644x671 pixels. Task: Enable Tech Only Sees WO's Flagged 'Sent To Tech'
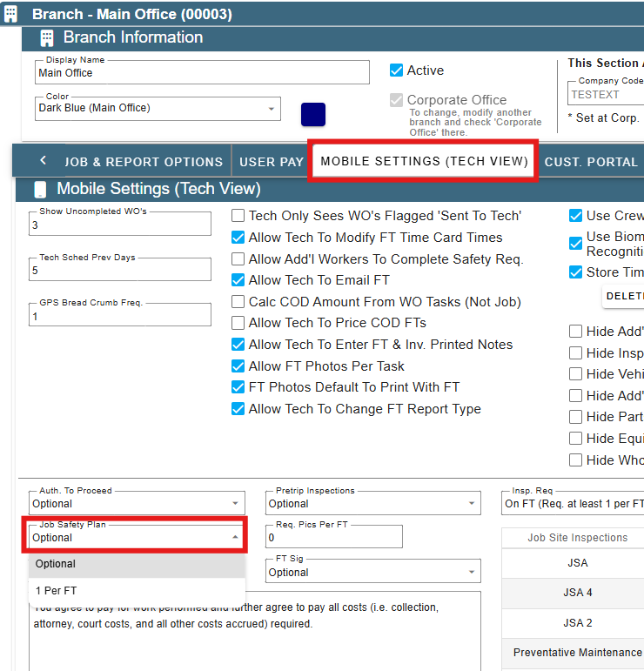(238, 215)
